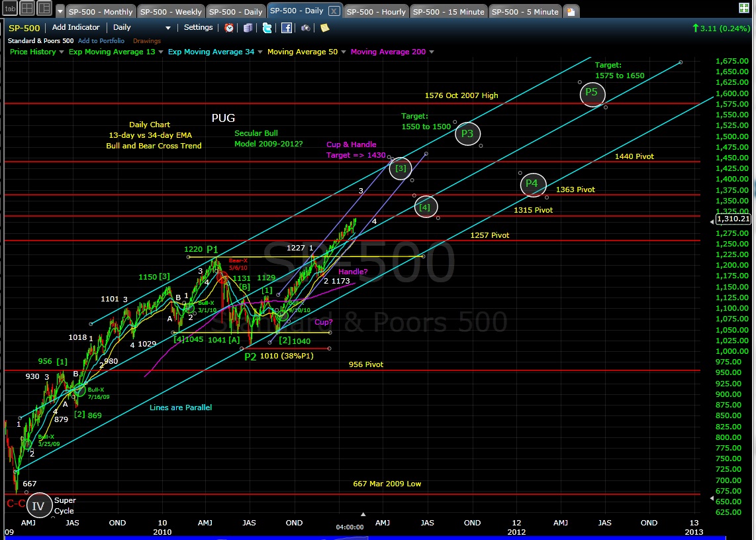Open the Daily timeframe dropdown

pos(141,28)
